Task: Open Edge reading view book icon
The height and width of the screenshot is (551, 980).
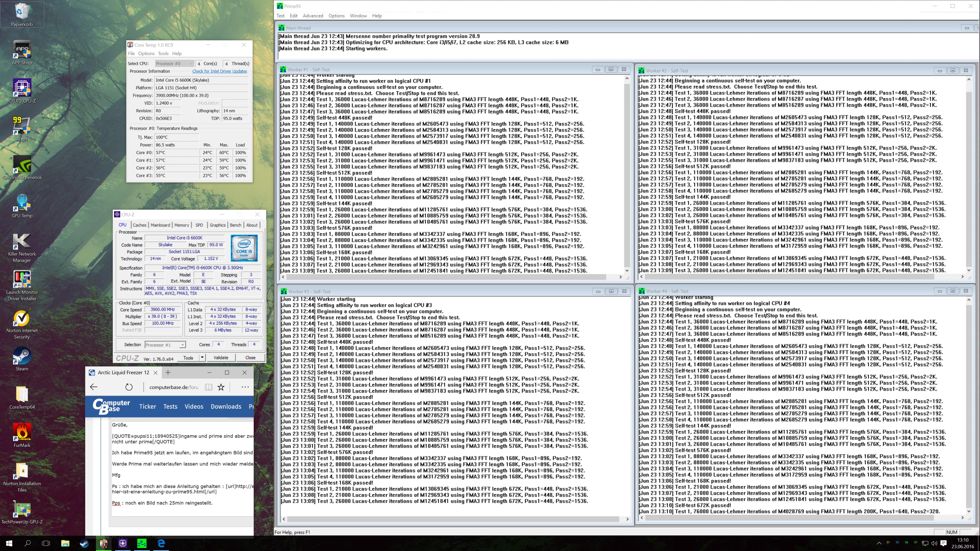Action: coord(209,387)
